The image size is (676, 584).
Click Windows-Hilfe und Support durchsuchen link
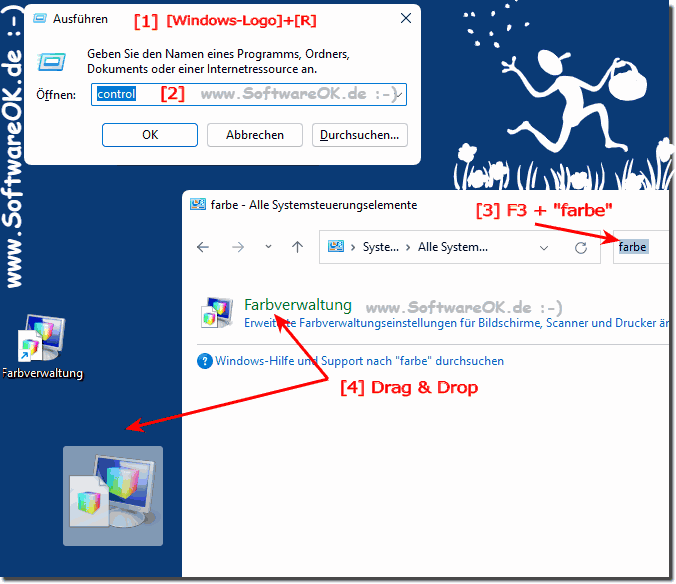click(359, 361)
